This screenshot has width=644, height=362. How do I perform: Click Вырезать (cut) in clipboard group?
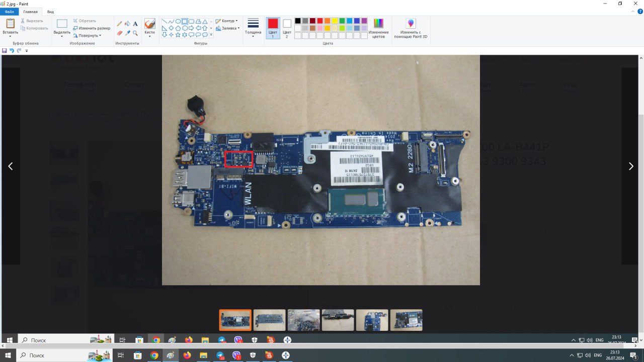pos(32,21)
